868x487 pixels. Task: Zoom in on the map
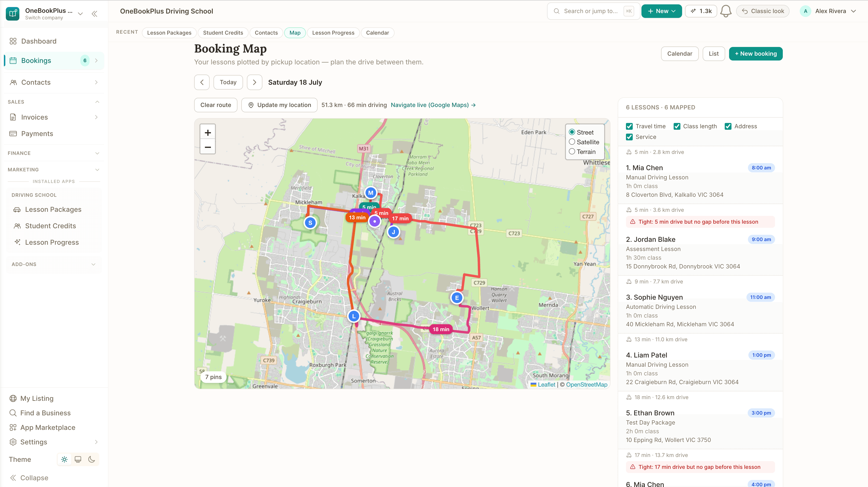[208, 132]
